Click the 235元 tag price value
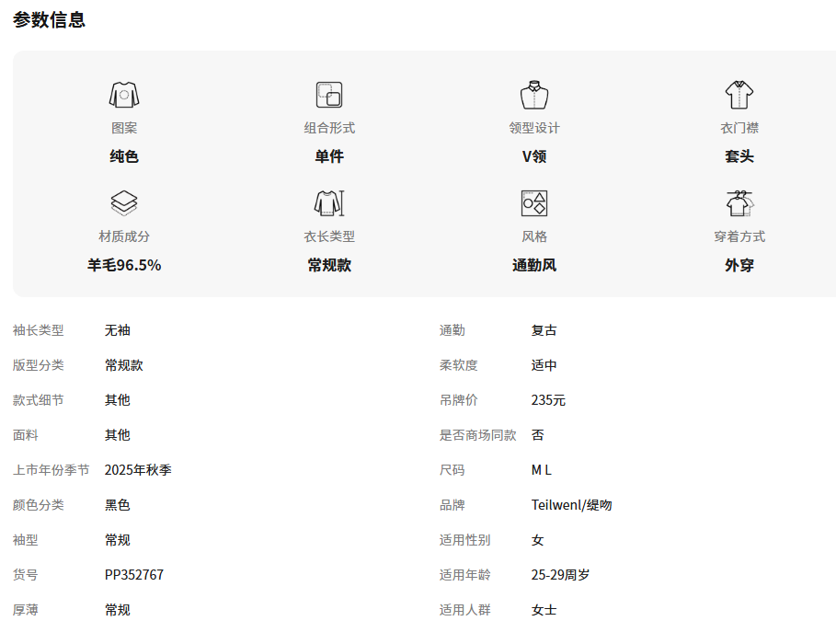Screen dimensions: 836x644 click(x=548, y=400)
